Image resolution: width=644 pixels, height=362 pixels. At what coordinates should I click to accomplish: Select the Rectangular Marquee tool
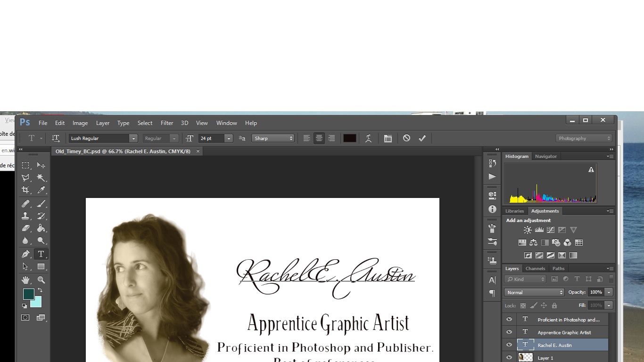(x=26, y=165)
